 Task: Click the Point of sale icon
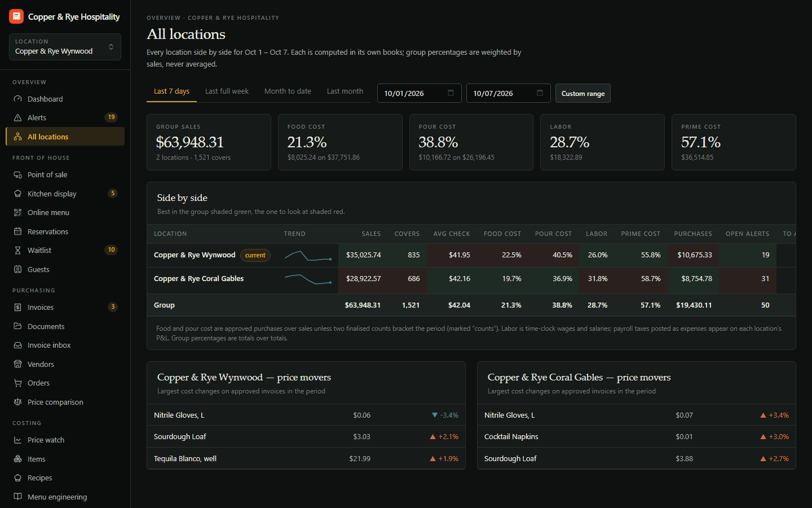(17, 174)
